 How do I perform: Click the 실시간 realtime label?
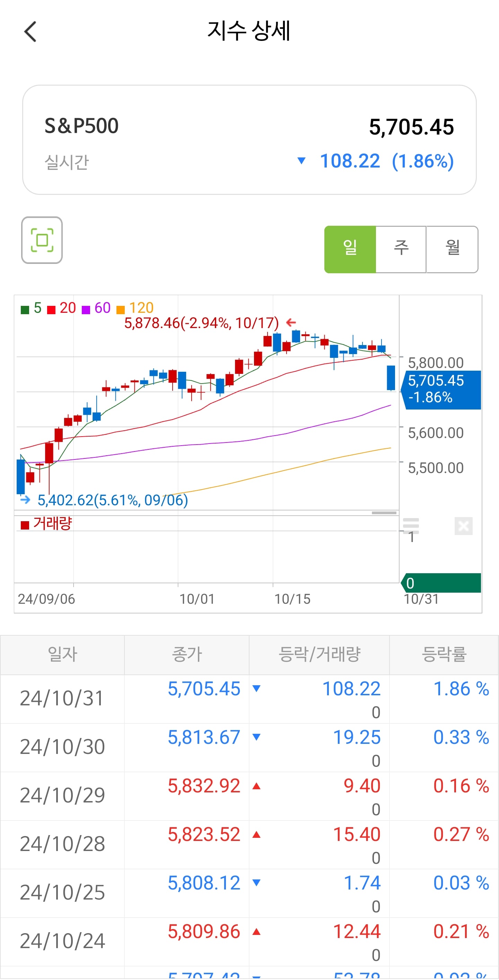coord(67,162)
